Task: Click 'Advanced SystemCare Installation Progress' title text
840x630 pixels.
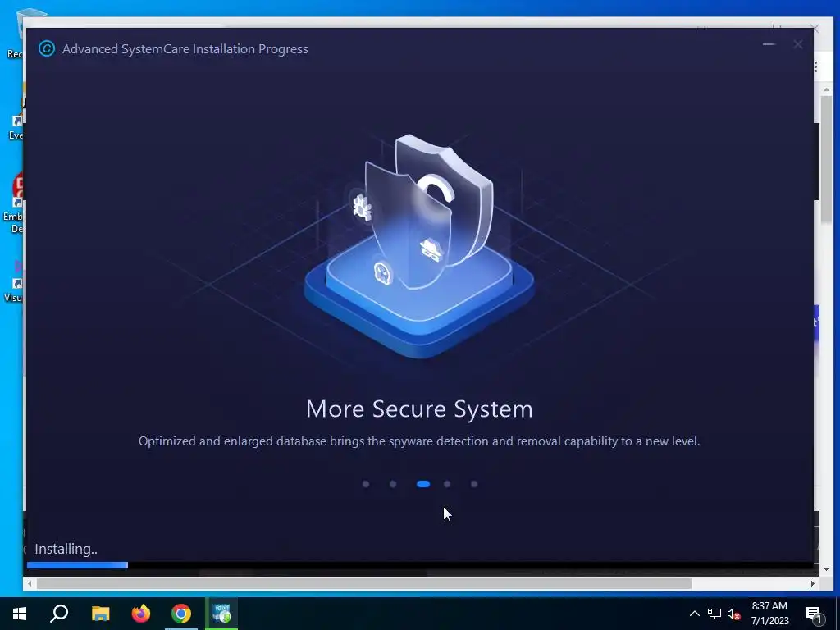Action: 185,48
